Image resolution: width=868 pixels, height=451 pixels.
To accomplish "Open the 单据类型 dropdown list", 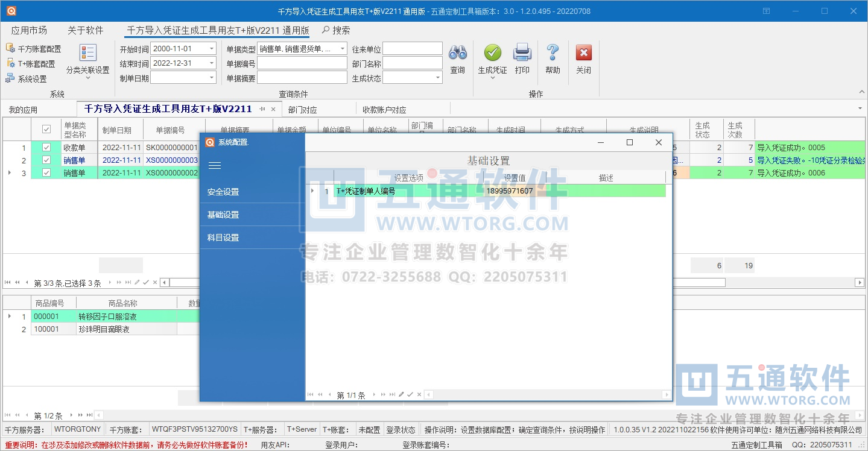I will pos(342,49).
